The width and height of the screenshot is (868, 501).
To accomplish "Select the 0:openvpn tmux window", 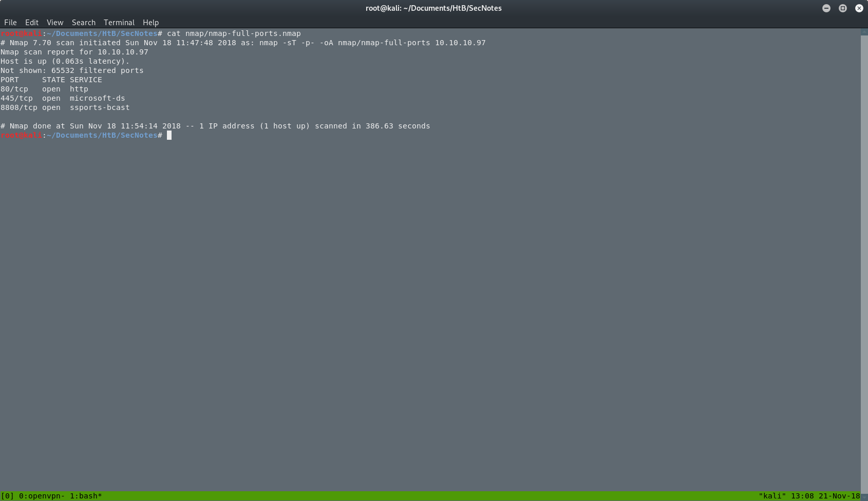I will 42,496.
